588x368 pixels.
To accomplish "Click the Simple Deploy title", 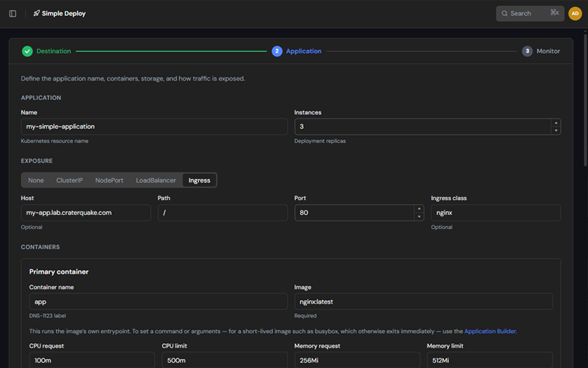I will coord(64,14).
